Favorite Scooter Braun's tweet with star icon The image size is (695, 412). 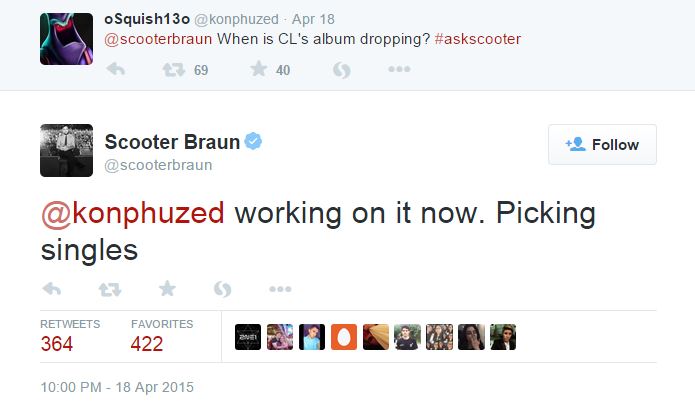(167, 289)
